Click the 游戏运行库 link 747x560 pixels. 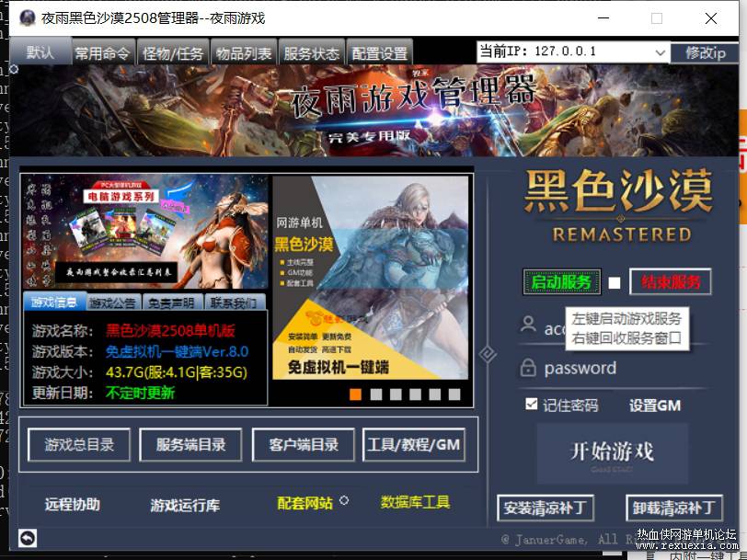click(185, 505)
